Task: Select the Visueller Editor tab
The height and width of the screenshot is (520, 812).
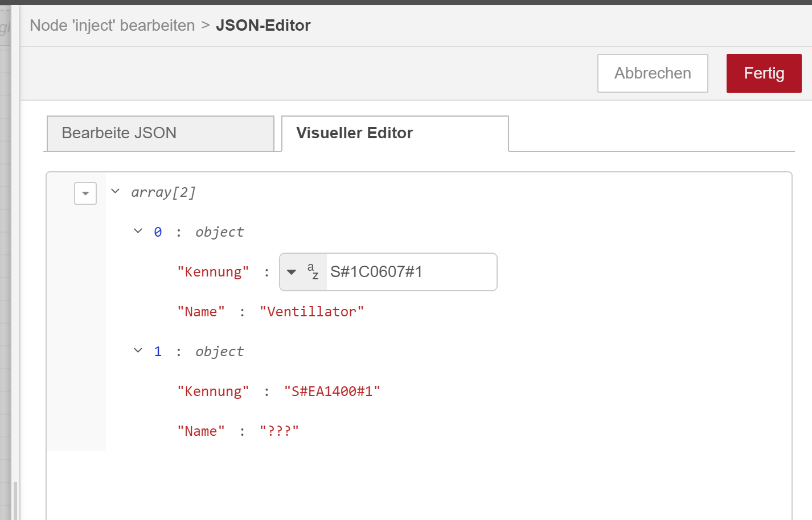Action: click(395, 133)
